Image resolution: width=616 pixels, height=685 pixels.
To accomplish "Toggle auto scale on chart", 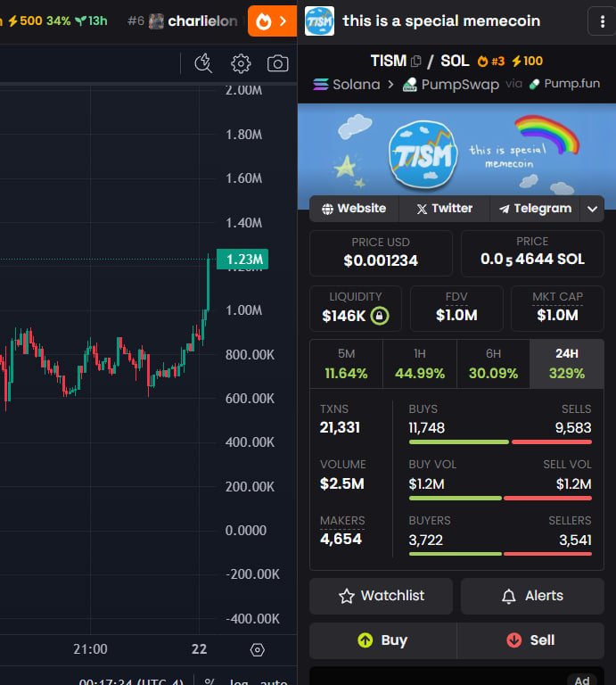I will [x=274, y=681].
